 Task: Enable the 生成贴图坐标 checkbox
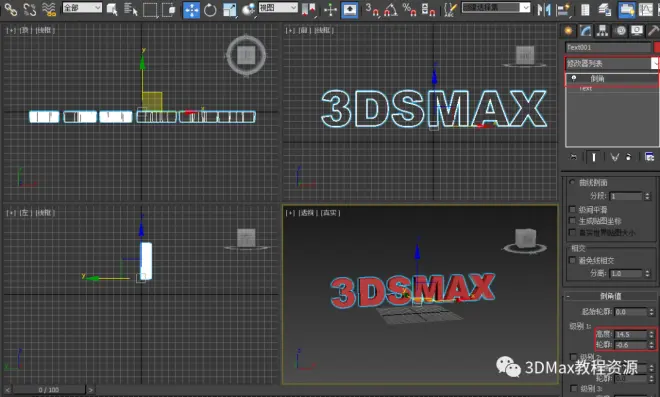point(572,221)
